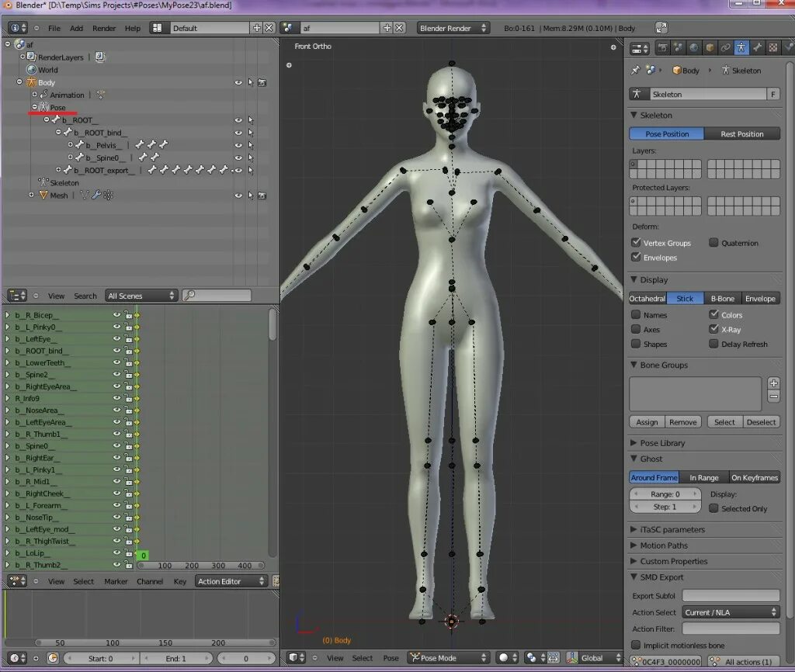This screenshot has height=672, width=795.
Task: Set bone display to B-Bone
Action: click(723, 298)
